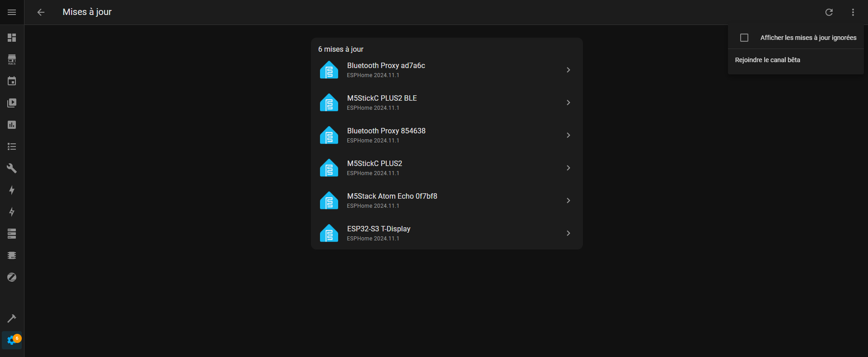
Task: Expand Bluetooth Proxy ad7a6c chevron
Action: coord(568,70)
